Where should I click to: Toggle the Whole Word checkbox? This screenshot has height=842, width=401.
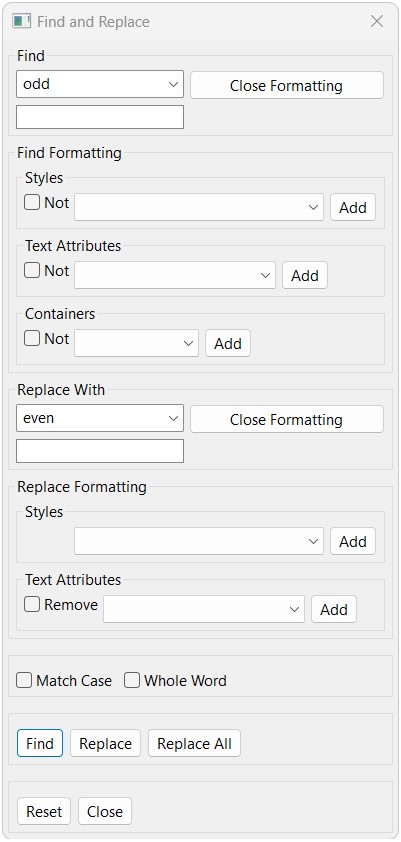(x=132, y=680)
